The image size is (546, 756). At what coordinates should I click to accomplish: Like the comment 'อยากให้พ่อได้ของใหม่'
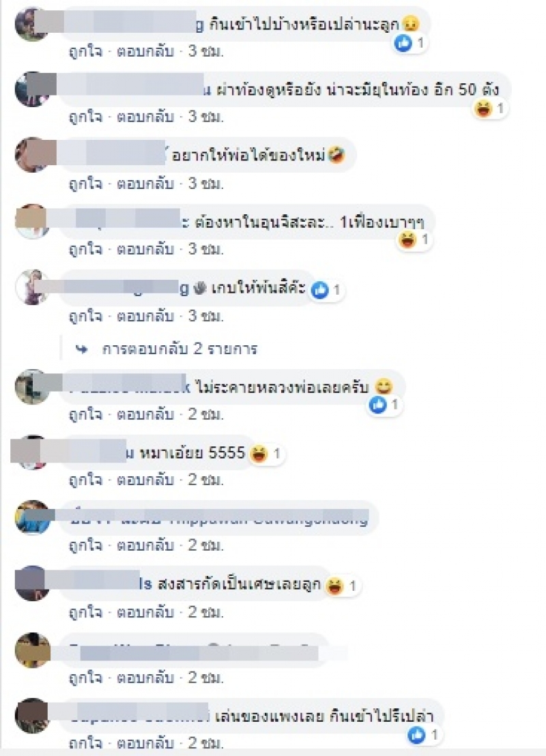coord(86,184)
